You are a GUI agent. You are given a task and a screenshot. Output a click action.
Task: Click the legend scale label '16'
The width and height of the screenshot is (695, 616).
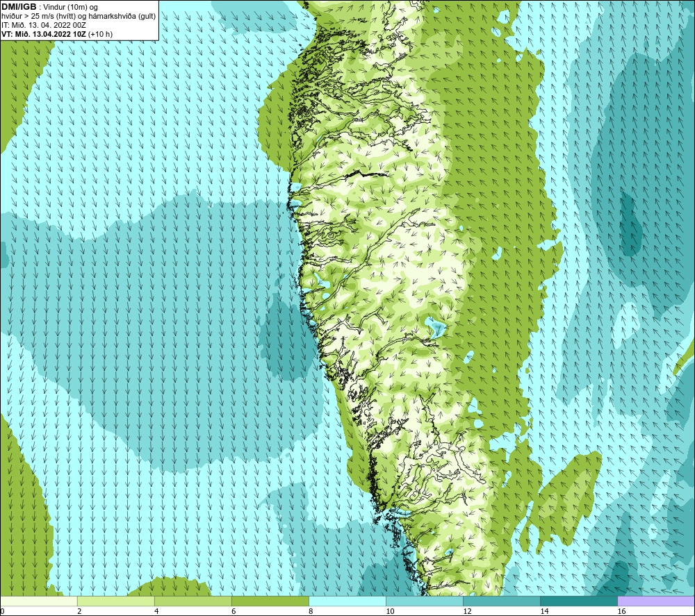(x=621, y=611)
